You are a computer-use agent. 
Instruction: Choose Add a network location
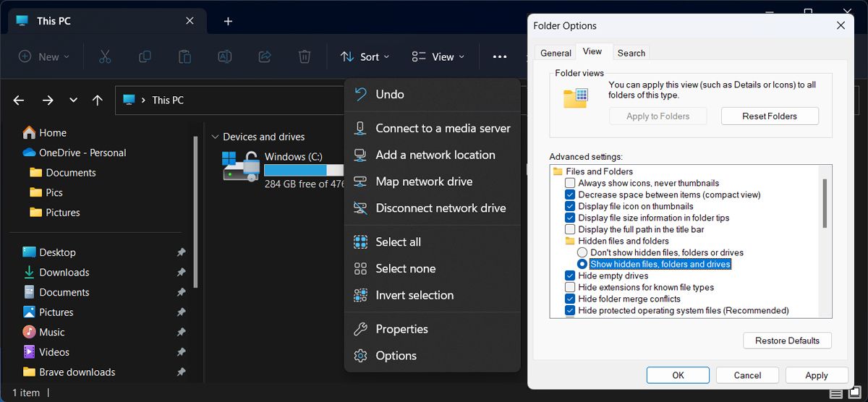433,155
